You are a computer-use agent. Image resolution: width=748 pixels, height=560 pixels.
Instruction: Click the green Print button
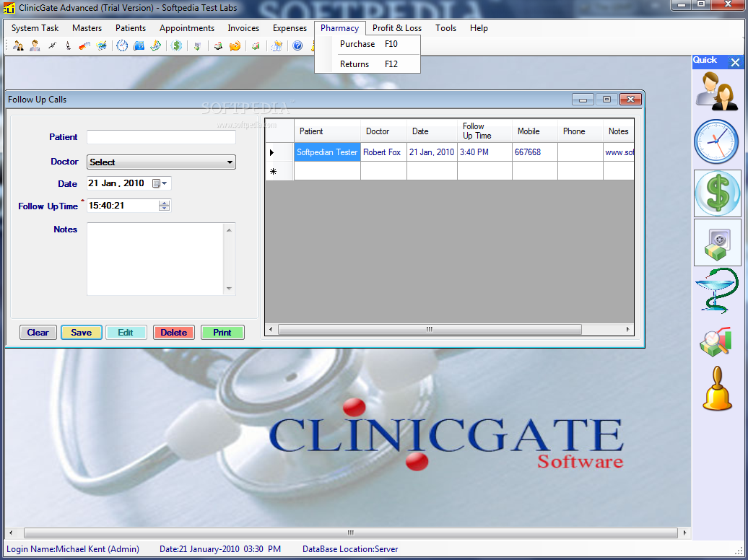222,333
